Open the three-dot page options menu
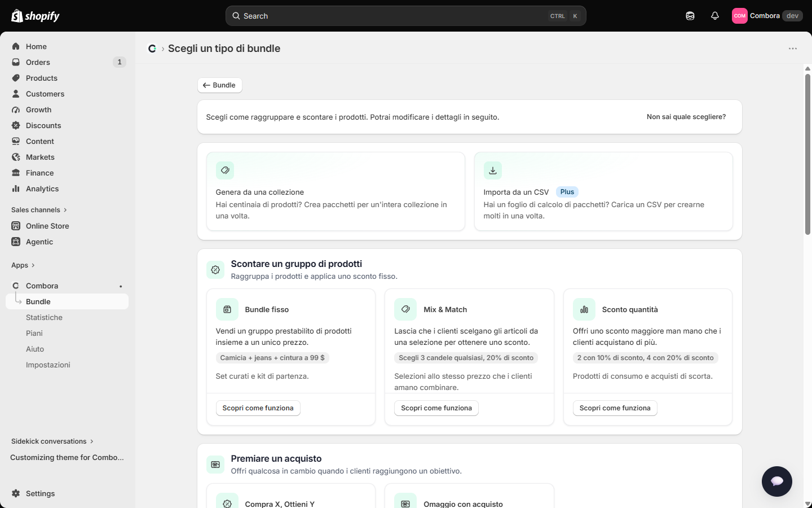Viewport: 812px width, 508px height. point(793,49)
